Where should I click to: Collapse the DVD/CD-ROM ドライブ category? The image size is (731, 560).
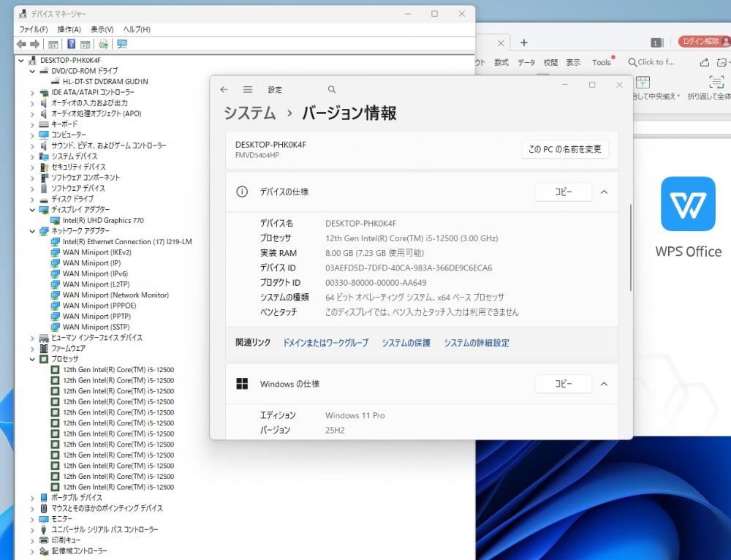tap(32, 71)
